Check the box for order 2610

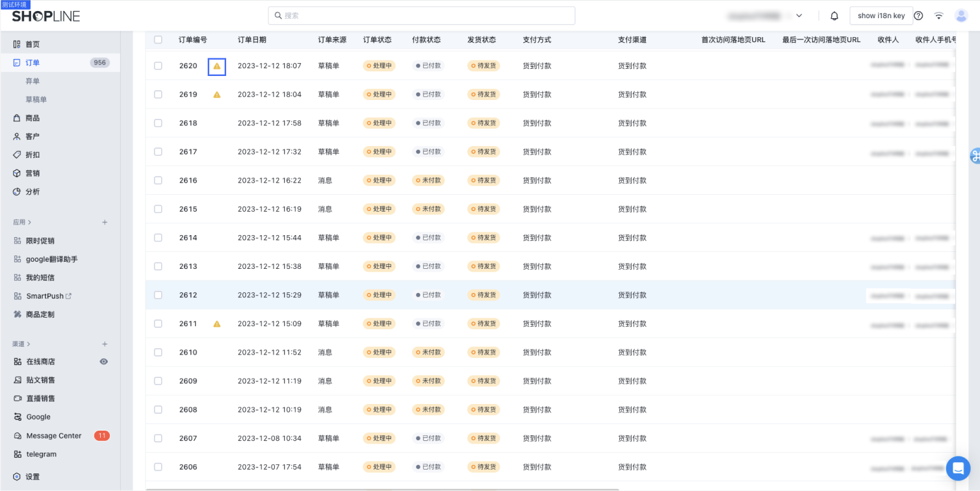click(x=158, y=352)
